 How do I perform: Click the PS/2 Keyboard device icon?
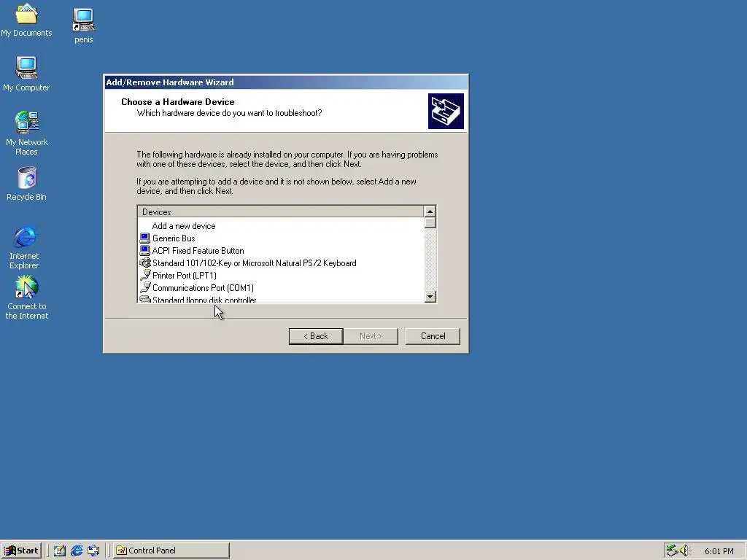click(x=145, y=262)
